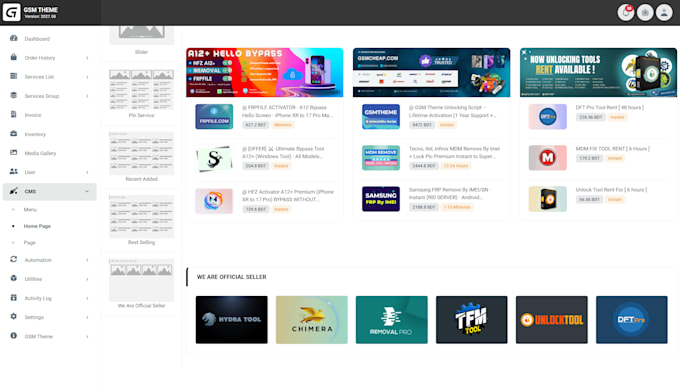Select Home Page under CMS
Viewport: 680px width, 387px height.
(37, 226)
